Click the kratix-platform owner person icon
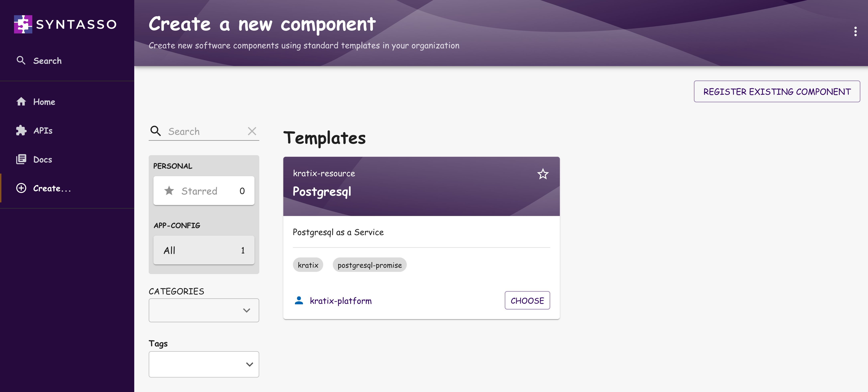 tap(299, 300)
